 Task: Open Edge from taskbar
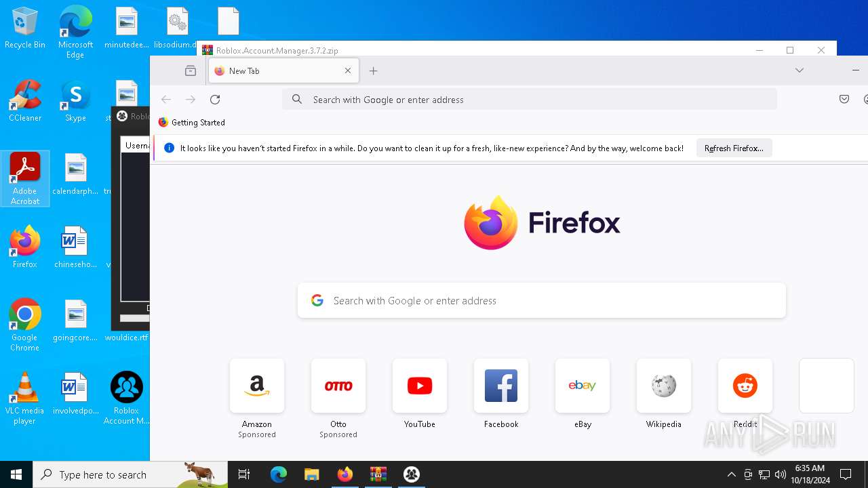coord(279,474)
